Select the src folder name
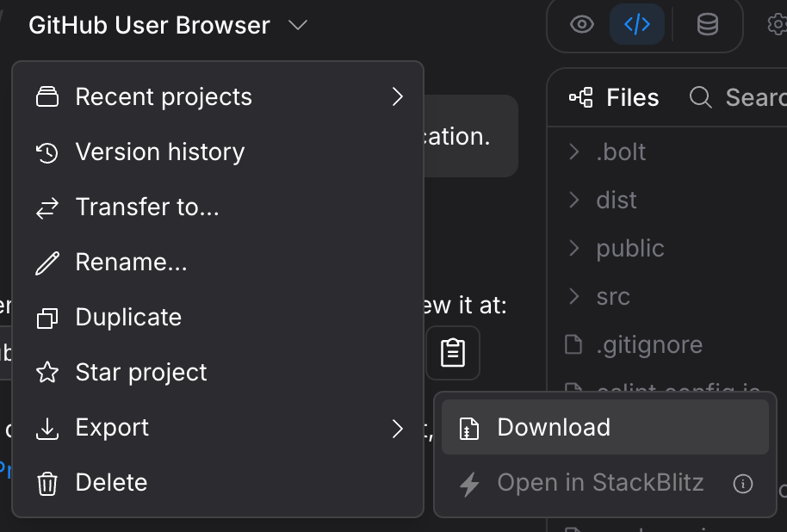This screenshot has height=532, width=787. pos(613,297)
